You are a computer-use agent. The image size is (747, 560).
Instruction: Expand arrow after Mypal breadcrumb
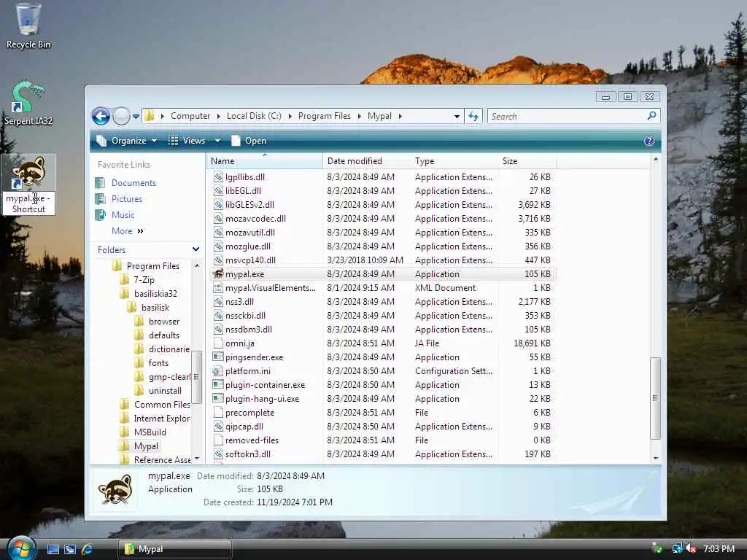click(x=400, y=116)
